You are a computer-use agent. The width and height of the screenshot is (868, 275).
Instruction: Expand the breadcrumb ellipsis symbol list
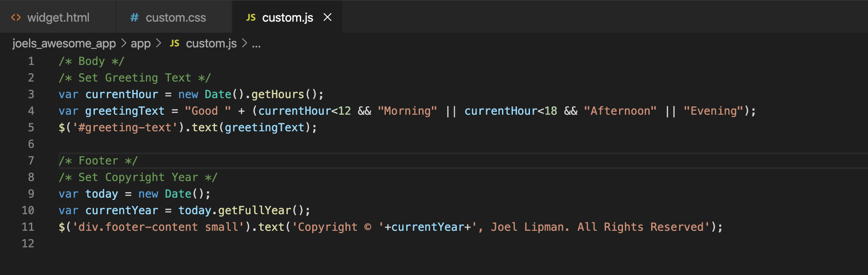pyautogui.click(x=256, y=43)
